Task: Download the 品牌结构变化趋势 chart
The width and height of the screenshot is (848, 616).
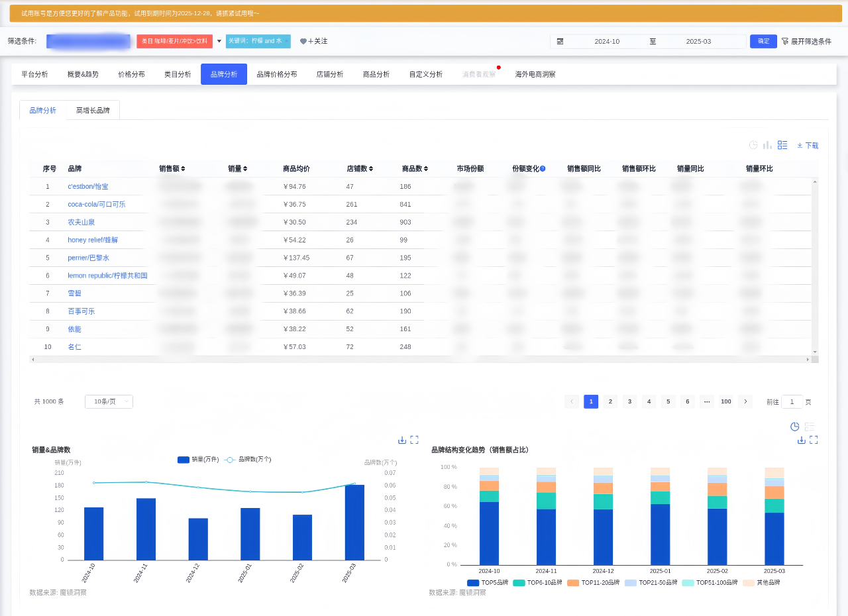Action: (802, 440)
